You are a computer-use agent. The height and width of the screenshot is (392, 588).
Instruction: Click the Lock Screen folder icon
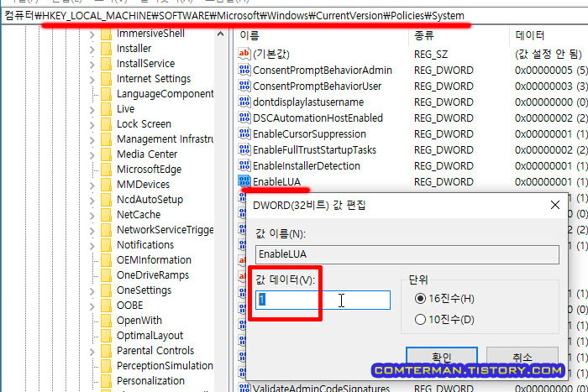[x=106, y=124]
